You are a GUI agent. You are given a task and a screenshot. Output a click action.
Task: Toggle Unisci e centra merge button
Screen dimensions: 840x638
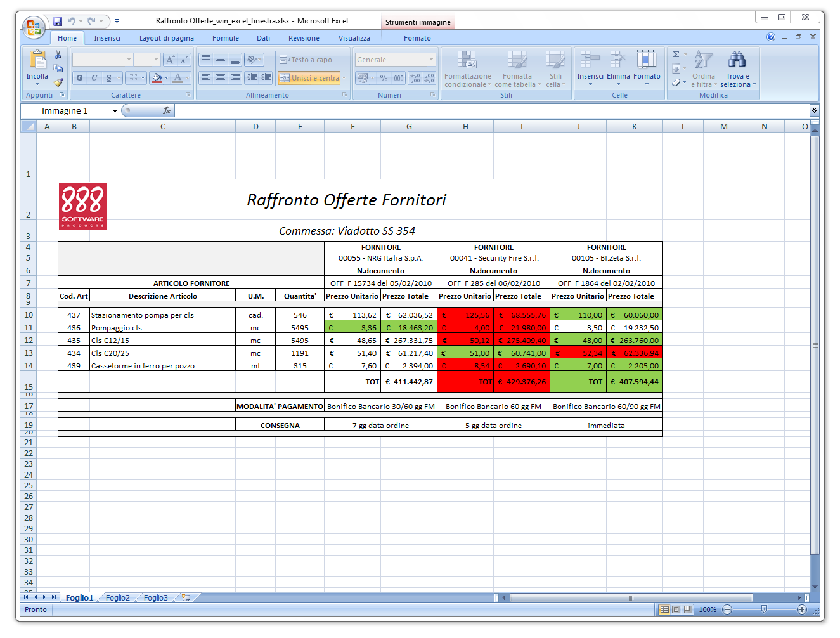[310, 78]
